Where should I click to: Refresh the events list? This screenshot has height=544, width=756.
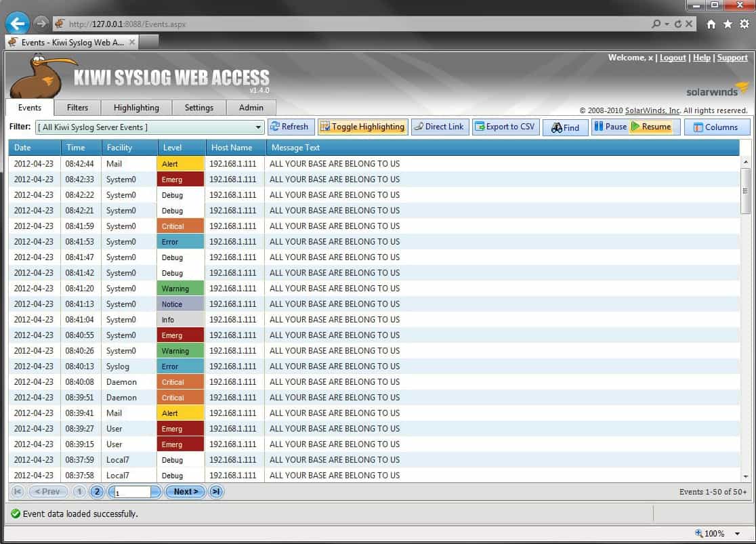[291, 126]
